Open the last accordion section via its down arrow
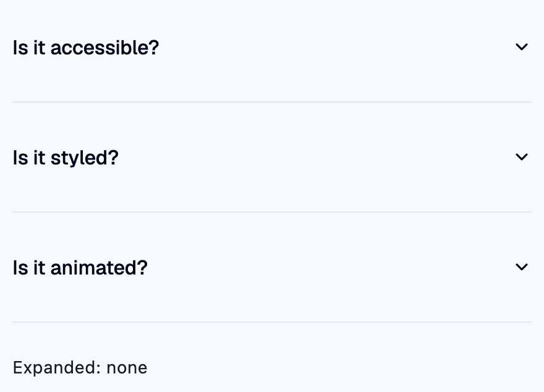This screenshot has height=392, width=544. (x=522, y=266)
